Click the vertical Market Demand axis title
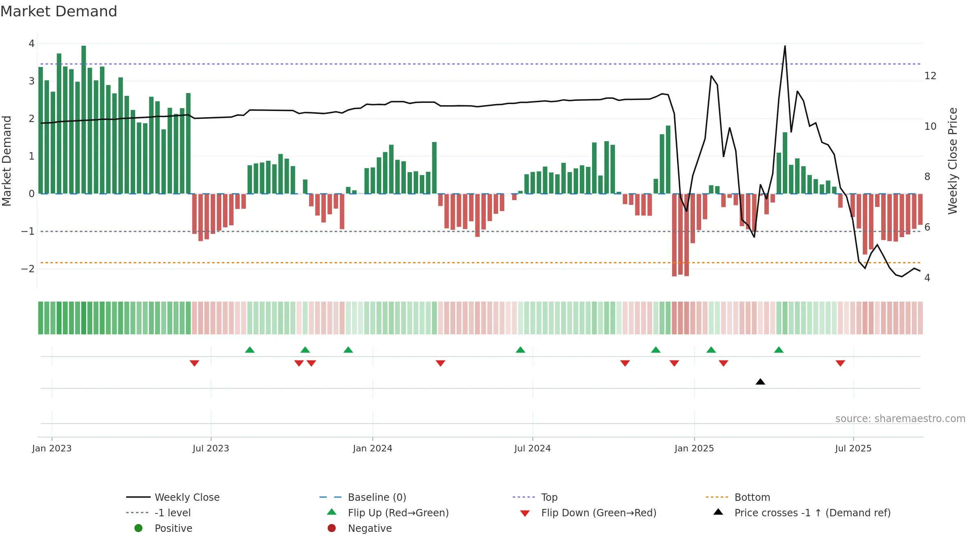 point(7,161)
